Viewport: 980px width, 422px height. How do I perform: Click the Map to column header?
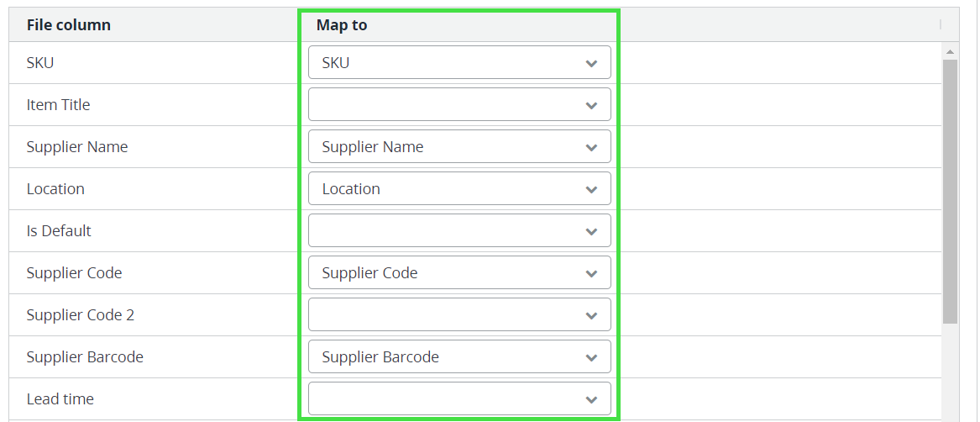[342, 25]
